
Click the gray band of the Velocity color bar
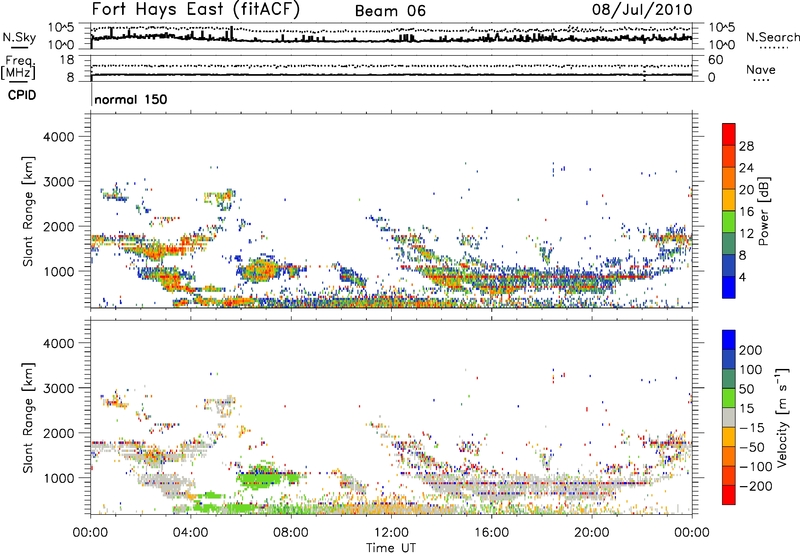(x=729, y=417)
